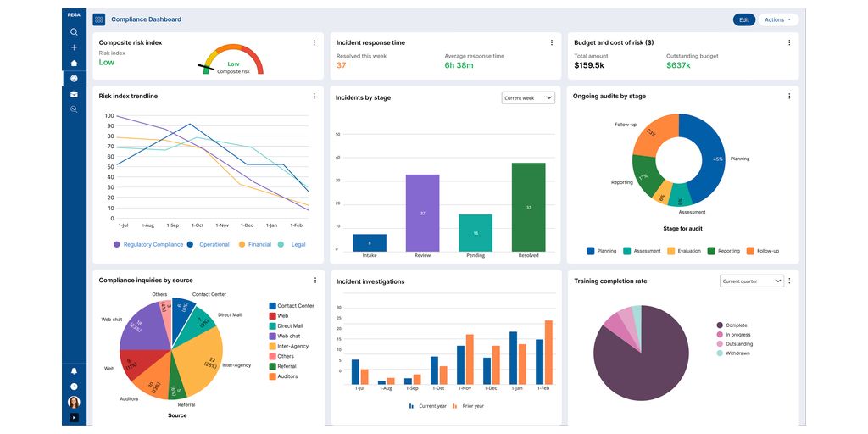Expand sidebar with the arrow icon
Screen dimensions: 868x434
point(74,417)
